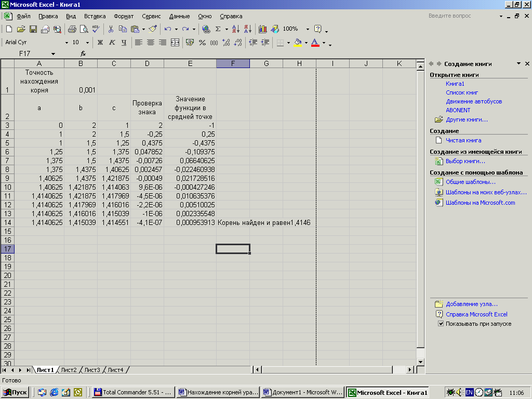The height and width of the screenshot is (399, 532).
Task: Open the font name dropdown Arial Cyr
Action: coord(66,43)
